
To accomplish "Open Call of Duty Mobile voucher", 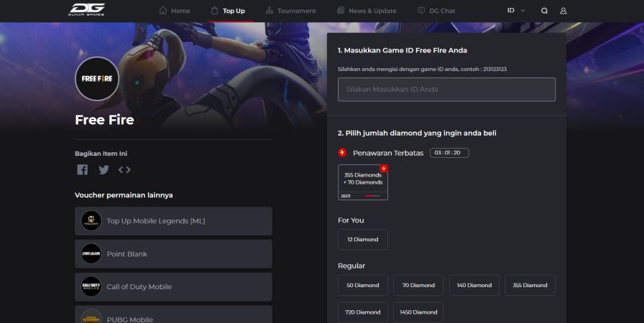I will tap(173, 287).
